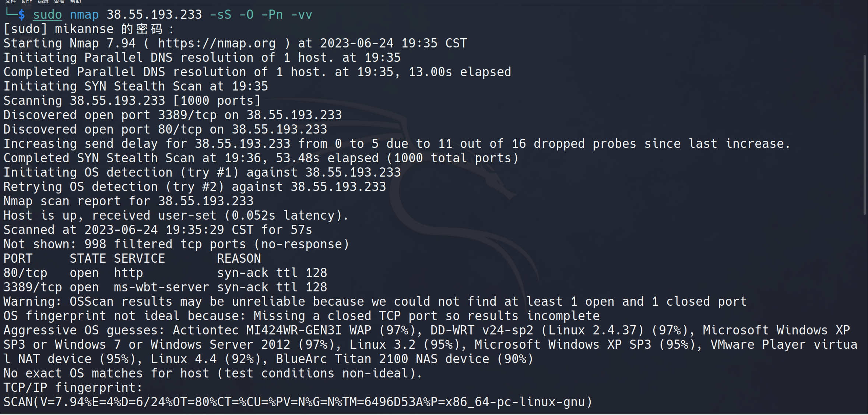Open the 编辑 (Edit) menu
Screen dimensions: 868x415
43,1
